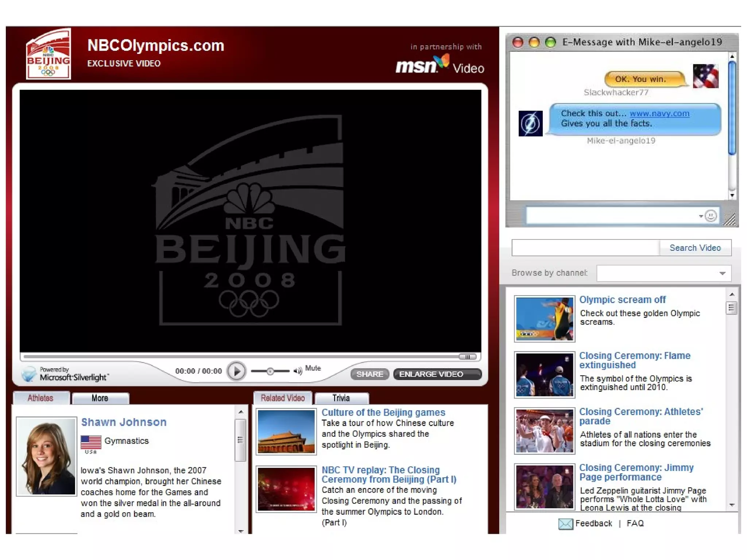Open the chat input dropdown arrow

point(701,216)
